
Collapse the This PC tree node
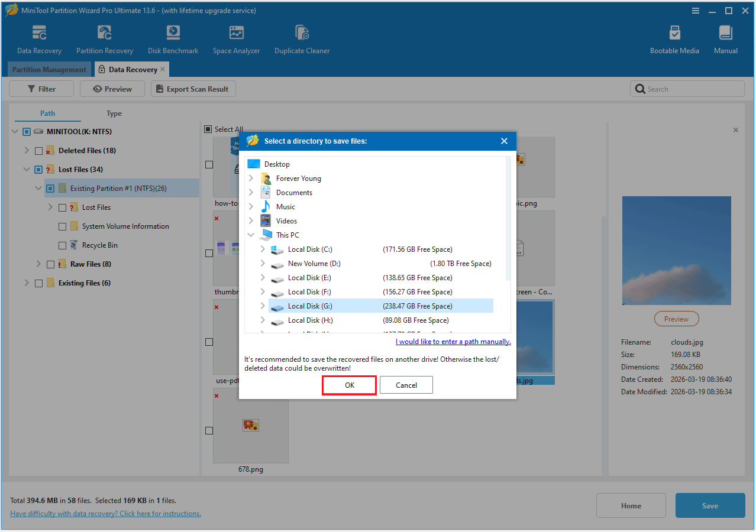[251, 235]
